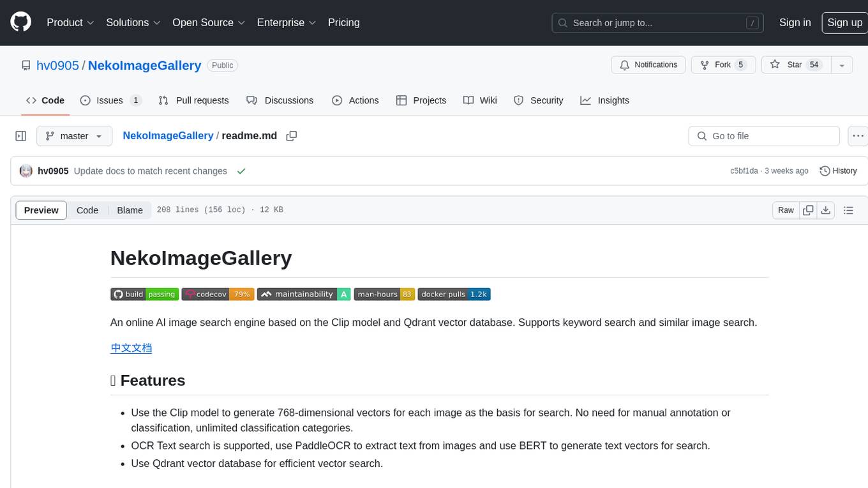The image size is (868, 488).
Task: Select the Blame view
Action: click(x=130, y=210)
